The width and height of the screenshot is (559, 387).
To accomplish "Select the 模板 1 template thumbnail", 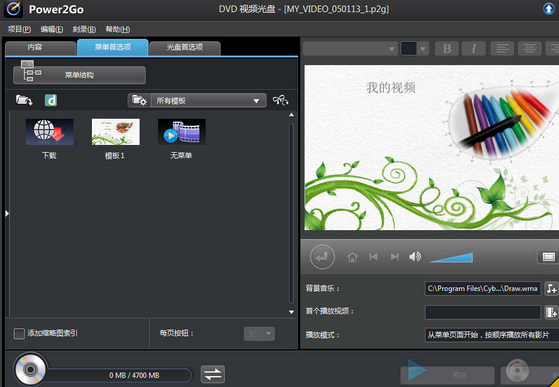I will point(116,132).
